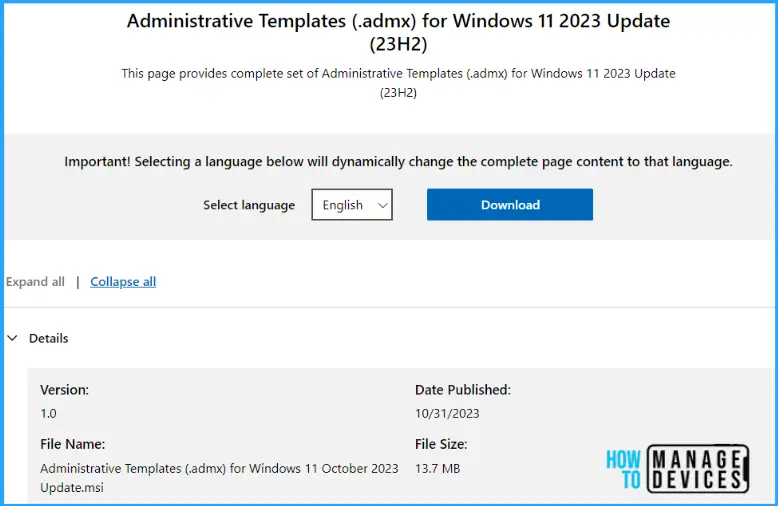This screenshot has width=778, height=506.
Task: Click the version number 1.0
Action: [49, 413]
